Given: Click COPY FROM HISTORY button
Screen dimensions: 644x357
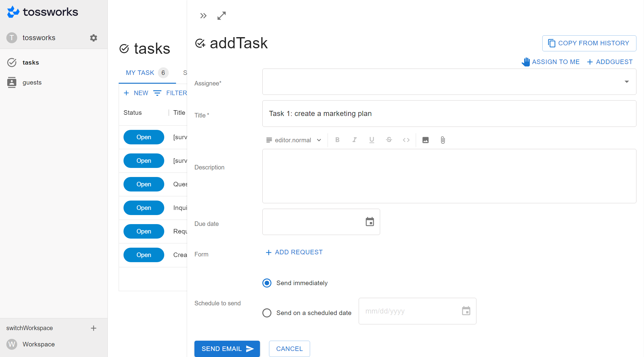Looking at the screenshot, I should [x=589, y=43].
